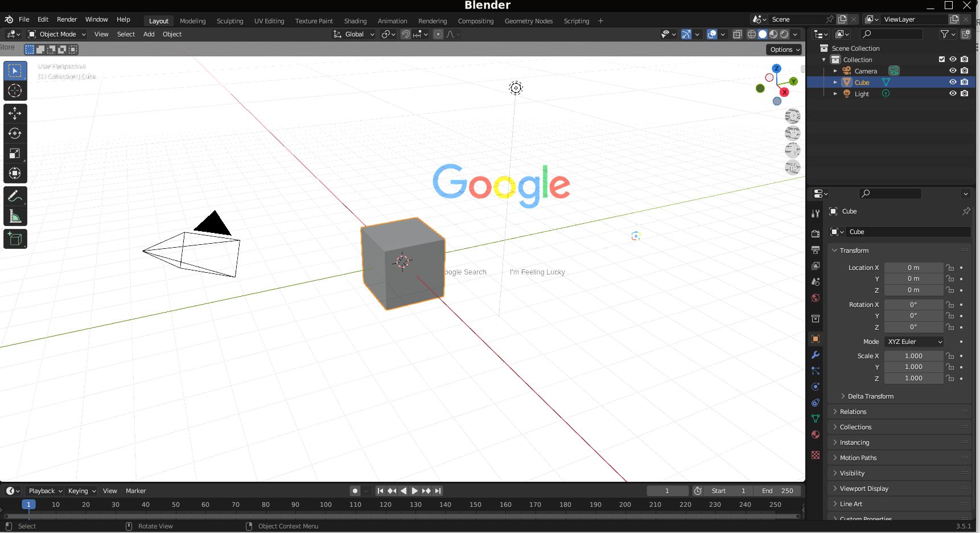Viewport: 980px width, 533px height.
Task: Open the Global orientation dropdown
Action: coord(354,34)
